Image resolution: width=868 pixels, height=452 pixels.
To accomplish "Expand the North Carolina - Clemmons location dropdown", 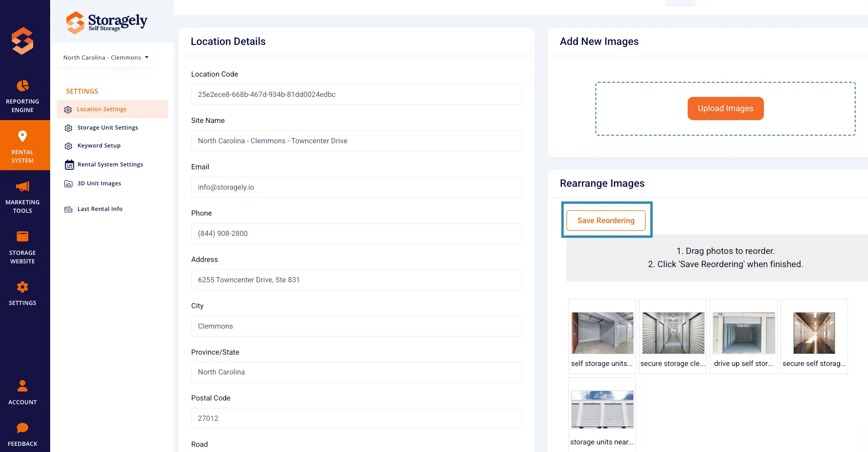I will tap(106, 58).
